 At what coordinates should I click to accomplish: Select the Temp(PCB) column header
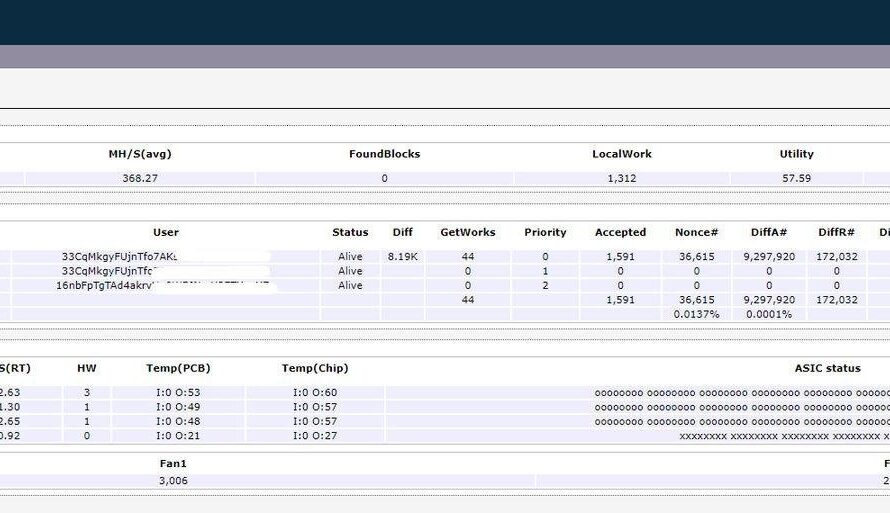click(178, 368)
